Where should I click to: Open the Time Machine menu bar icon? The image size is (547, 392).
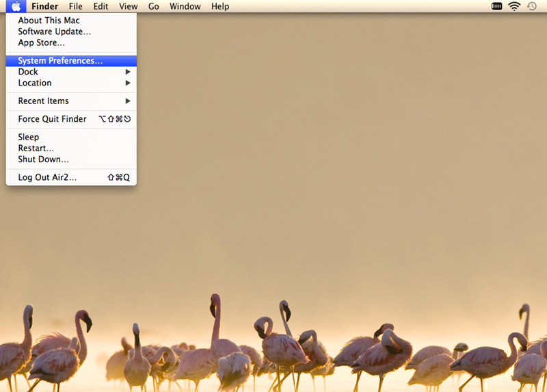coord(532,6)
